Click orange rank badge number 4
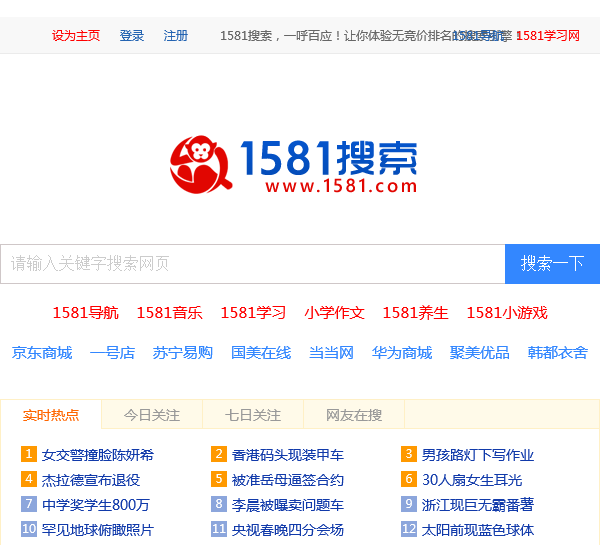This screenshot has width=600, height=545. (29, 479)
